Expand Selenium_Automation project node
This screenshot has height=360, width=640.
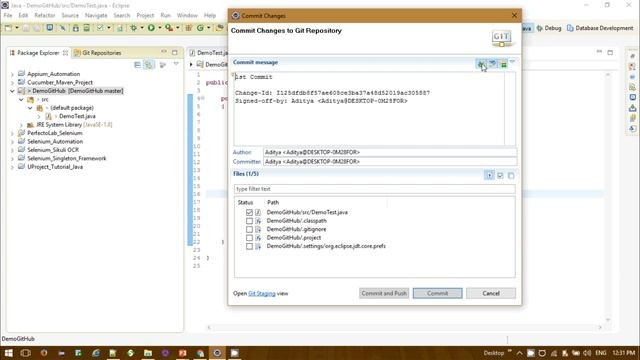[x=12, y=142]
